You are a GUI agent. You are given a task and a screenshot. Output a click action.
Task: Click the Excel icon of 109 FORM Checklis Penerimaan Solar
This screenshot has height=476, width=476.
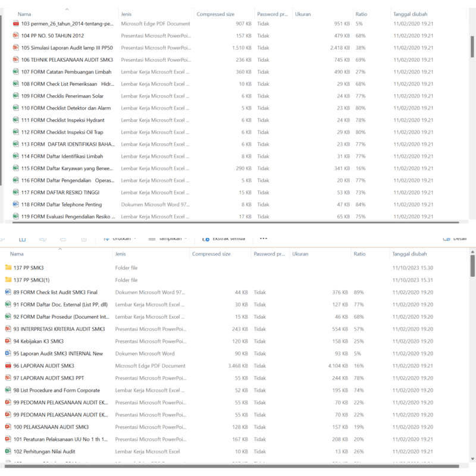(x=16, y=96)
